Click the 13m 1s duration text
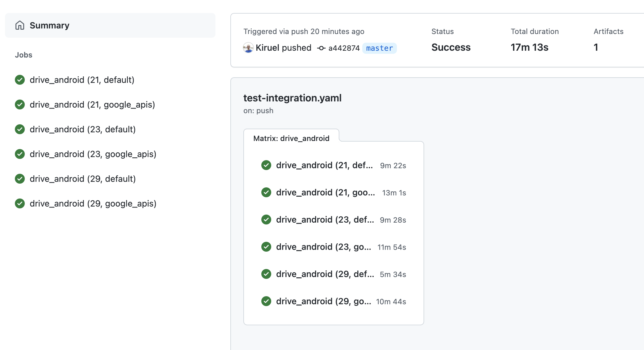Viewport: 644px width, 350px height. pyautogui.click(x=394, y=193)
